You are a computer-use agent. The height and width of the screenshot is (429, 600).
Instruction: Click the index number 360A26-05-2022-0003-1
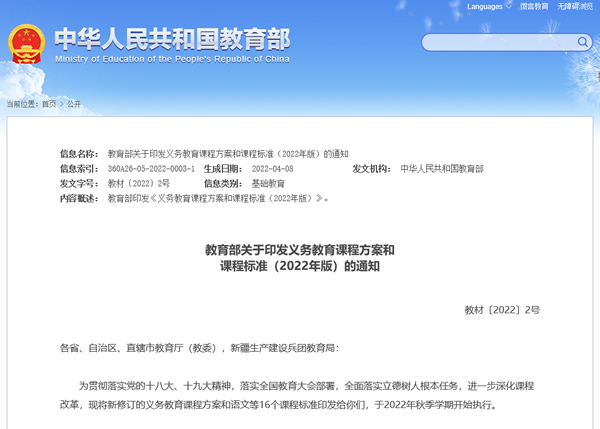pos(151,170)
